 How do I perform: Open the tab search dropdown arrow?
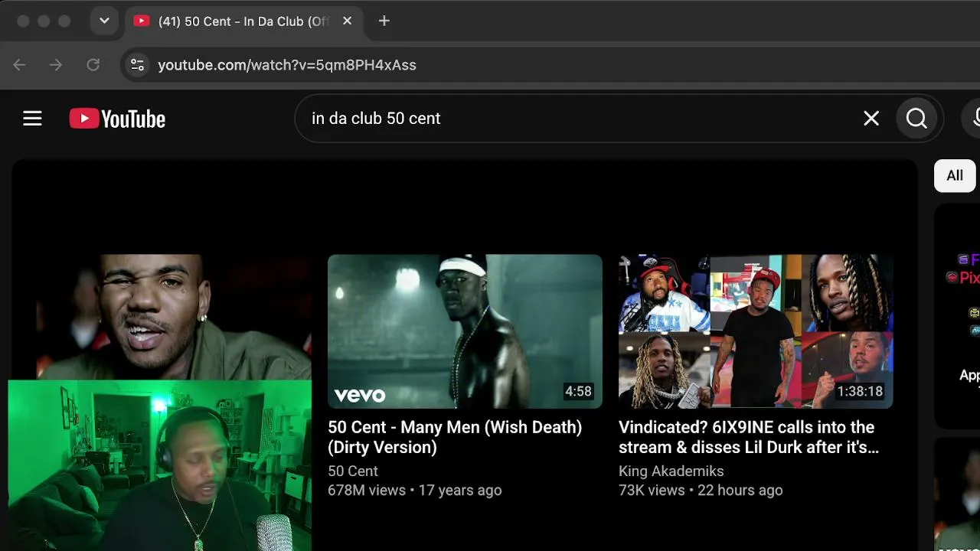tap(104, 21)
